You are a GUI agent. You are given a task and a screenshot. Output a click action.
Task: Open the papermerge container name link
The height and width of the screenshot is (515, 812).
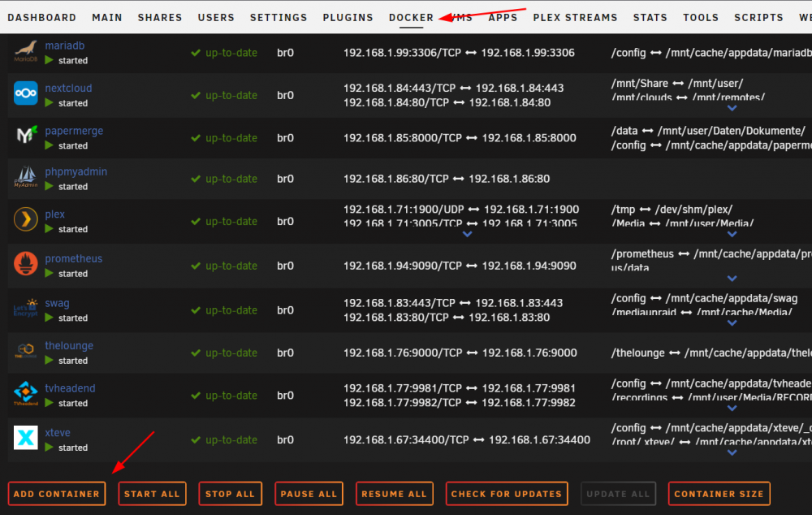point(74,131)
